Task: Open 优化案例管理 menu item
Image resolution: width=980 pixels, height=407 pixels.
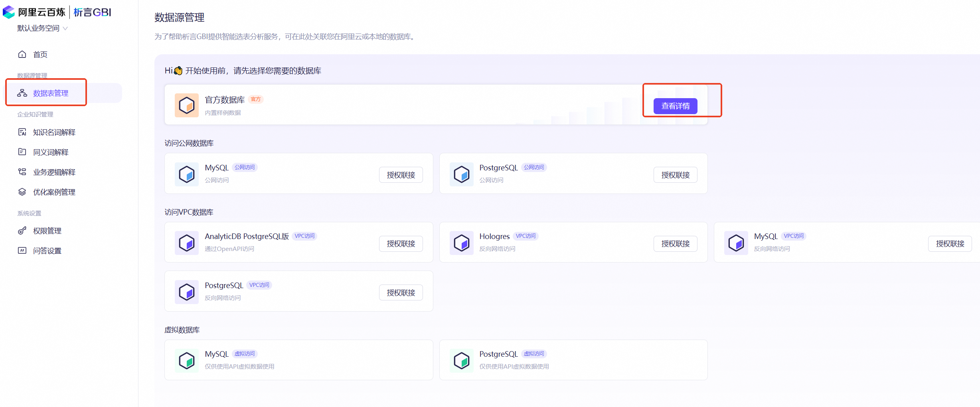Action: (x=54, y=192)
